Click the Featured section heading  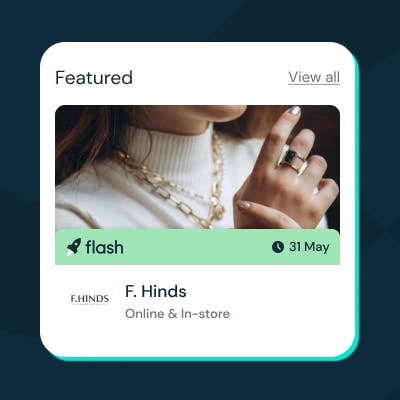point(94,77)
